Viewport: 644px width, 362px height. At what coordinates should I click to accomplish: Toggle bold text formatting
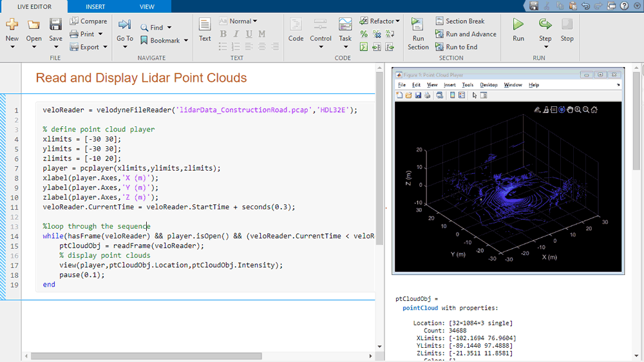tap(223, 34)
